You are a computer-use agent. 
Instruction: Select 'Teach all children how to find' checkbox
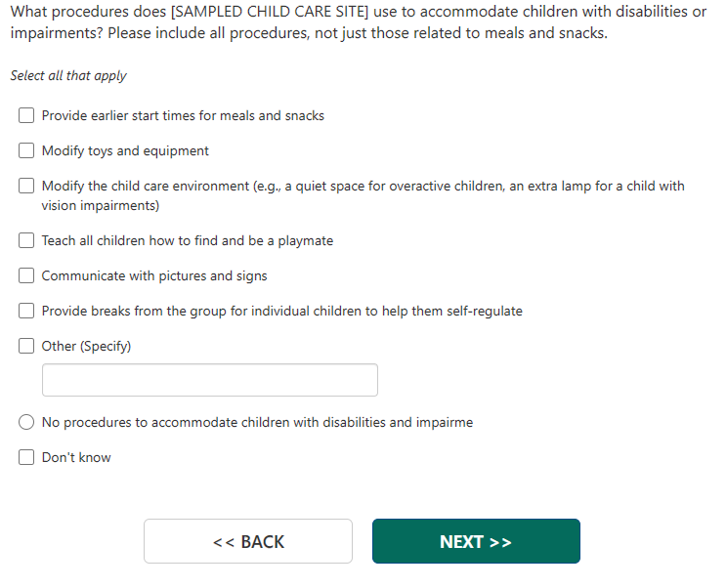point(27,240)
